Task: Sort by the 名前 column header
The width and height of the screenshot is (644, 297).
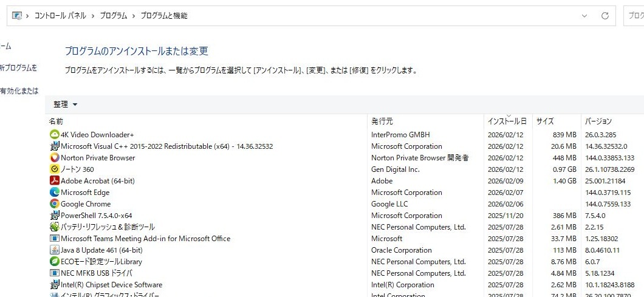Action: [56, 121]
